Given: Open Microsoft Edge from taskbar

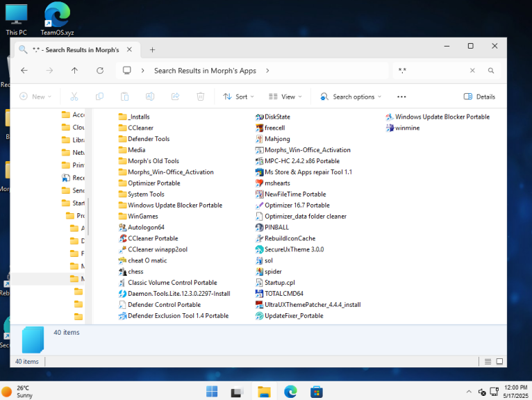Looking at the screenshot, I should tap(290, 392).
